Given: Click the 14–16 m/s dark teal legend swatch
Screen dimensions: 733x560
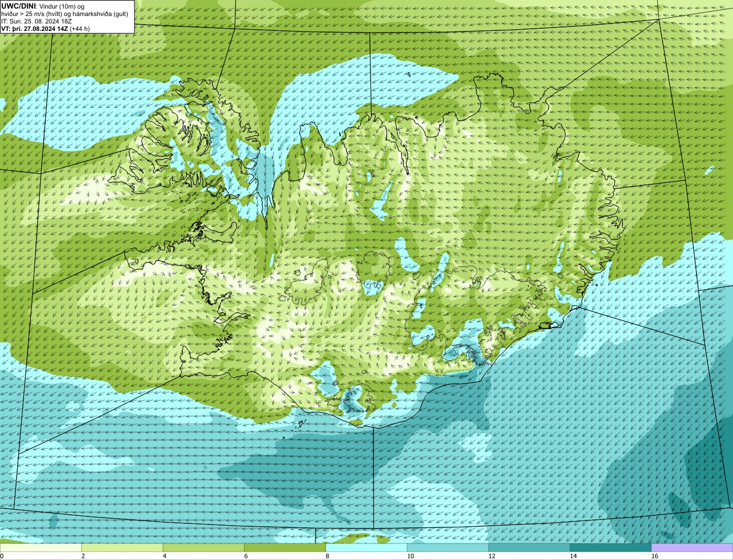Looking at the screenshot, I should pos(610,548).
